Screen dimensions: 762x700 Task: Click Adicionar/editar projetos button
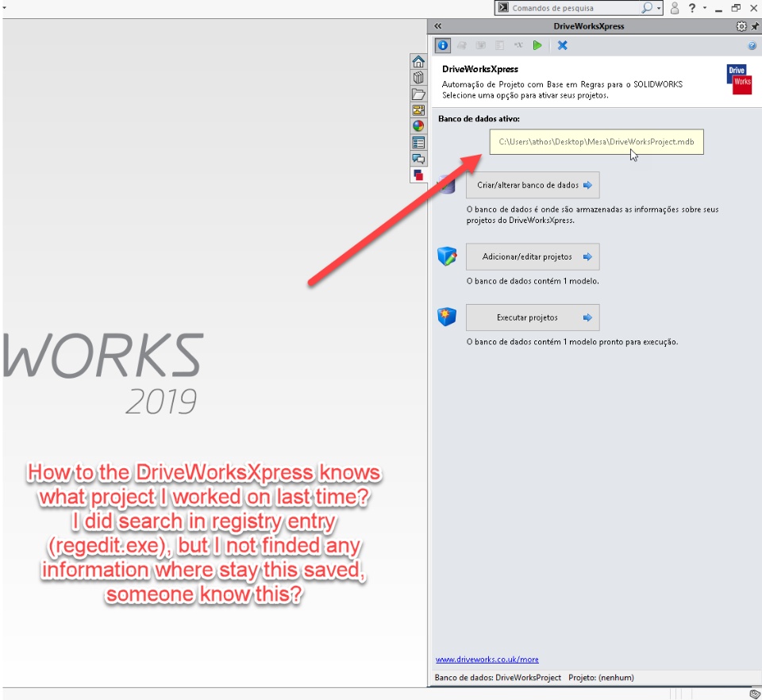pos(533,256)
